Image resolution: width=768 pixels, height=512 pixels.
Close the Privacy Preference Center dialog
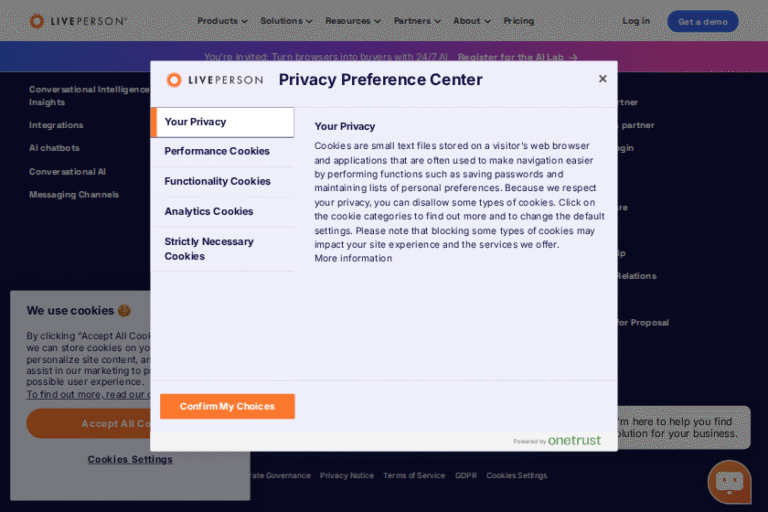(x=602, y=79)
